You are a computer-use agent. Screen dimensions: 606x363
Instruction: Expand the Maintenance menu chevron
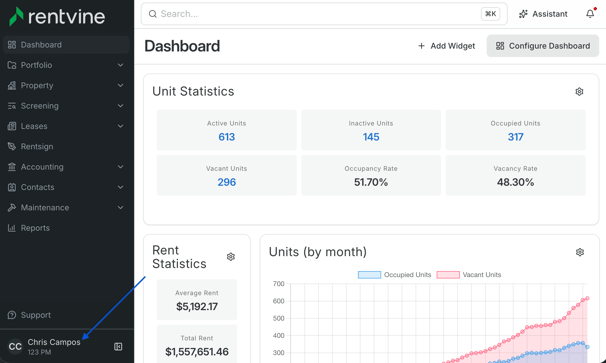point(121,208)
